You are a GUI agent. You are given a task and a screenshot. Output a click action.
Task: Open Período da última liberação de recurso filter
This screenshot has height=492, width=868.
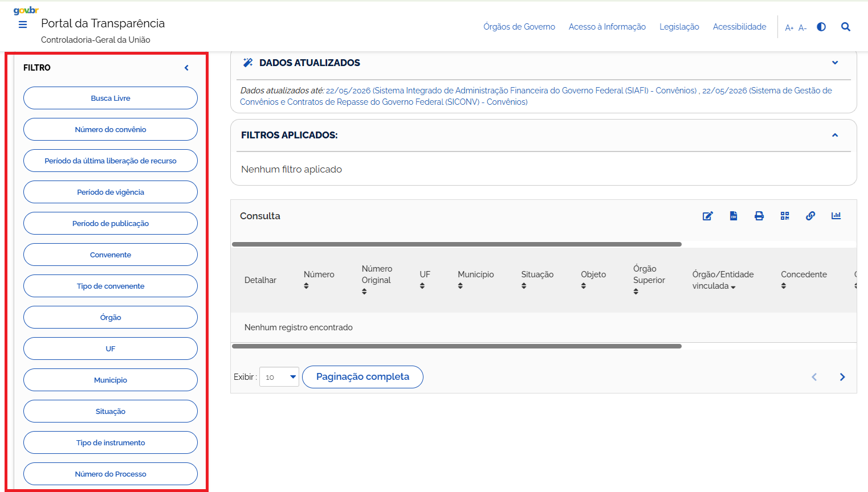(111, 161)
